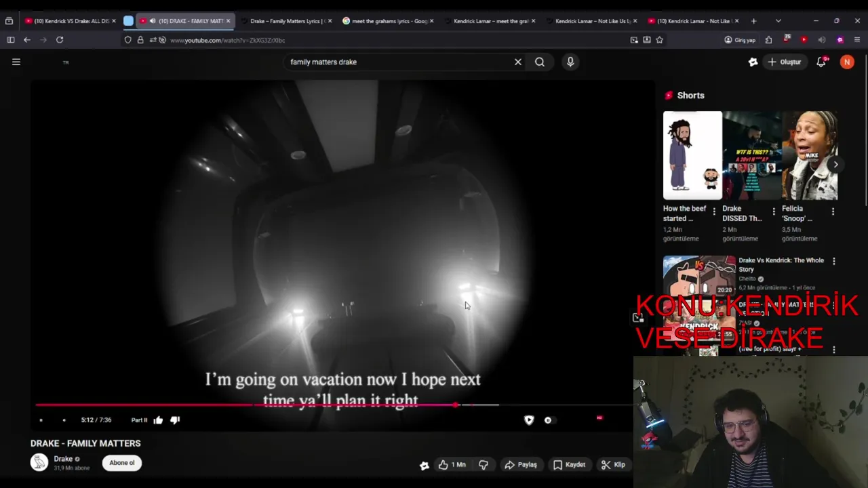The height and width of the screenshot is (488, 868).
Task: Close the 'DRAKE - FAMILY MATT' tab
Action: point(228,21)
